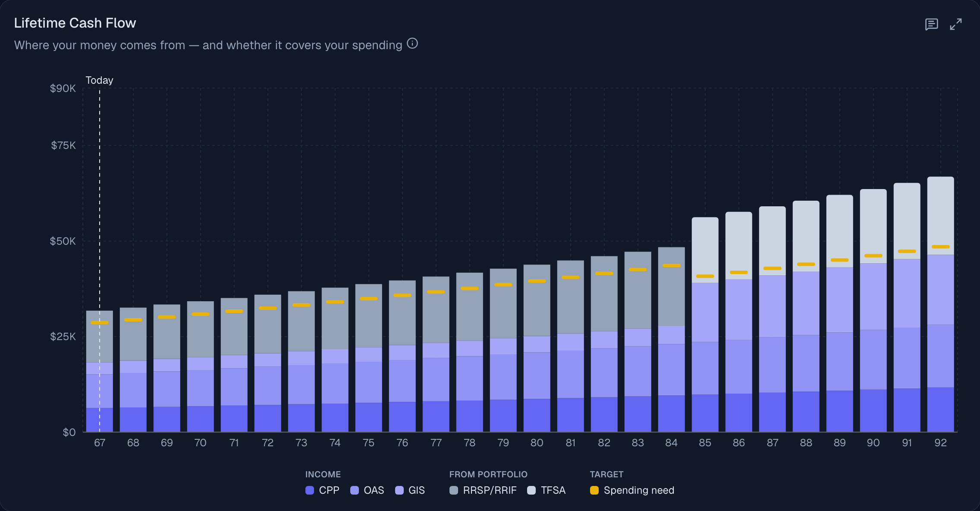
Task: Click the GIS legend label
Action: click(417, 490)
